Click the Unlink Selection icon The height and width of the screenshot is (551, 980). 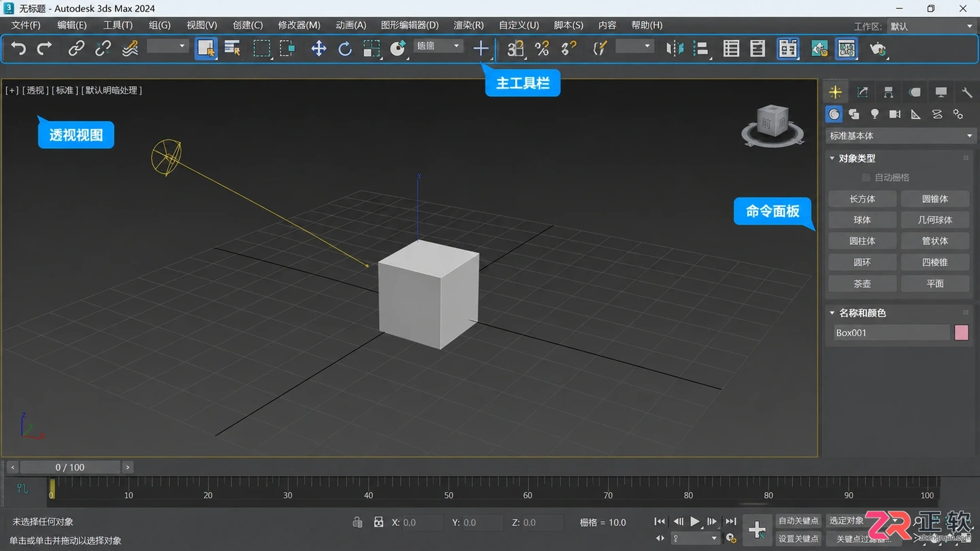coord(103,48)
